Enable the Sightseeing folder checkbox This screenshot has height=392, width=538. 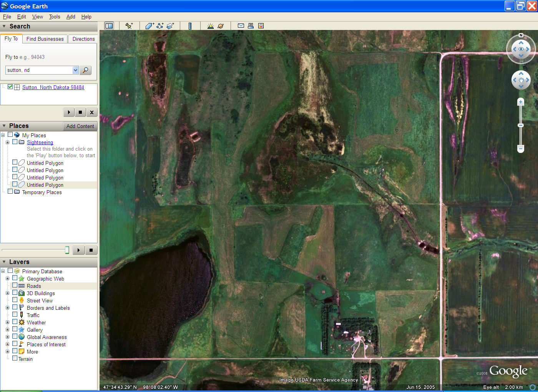point(15,142)
